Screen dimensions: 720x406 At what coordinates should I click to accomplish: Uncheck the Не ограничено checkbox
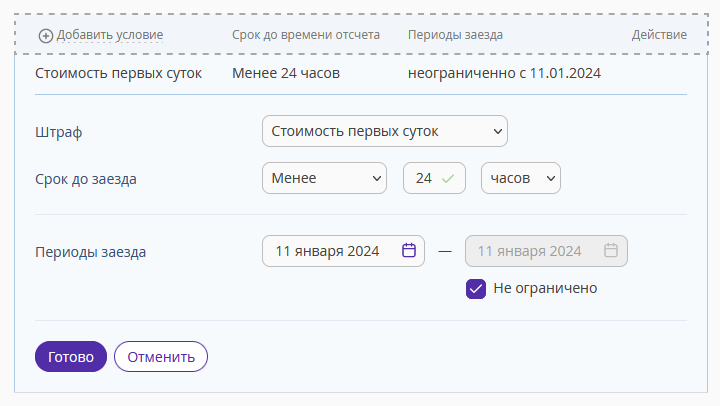[x=476, y=289]
